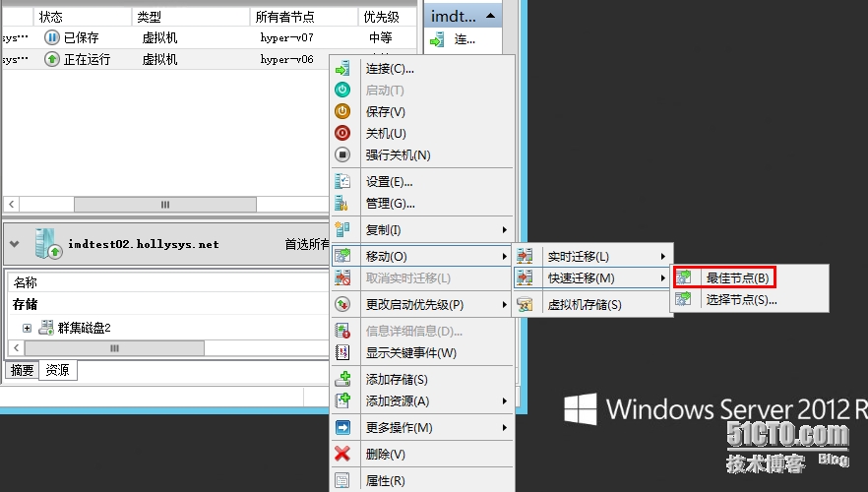Sort by the 所有者节点 column header

click(x=304, y=17)
